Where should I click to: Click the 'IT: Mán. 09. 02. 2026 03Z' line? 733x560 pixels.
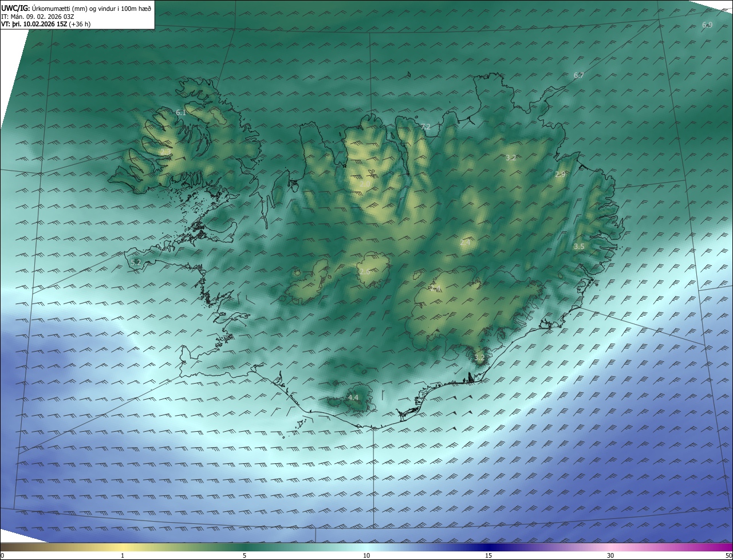point(37,17)
